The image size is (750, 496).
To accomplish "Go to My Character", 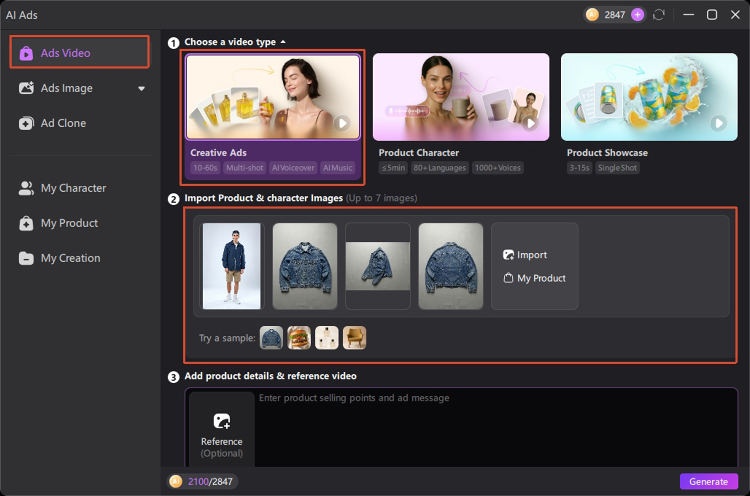I will point(79,188).
